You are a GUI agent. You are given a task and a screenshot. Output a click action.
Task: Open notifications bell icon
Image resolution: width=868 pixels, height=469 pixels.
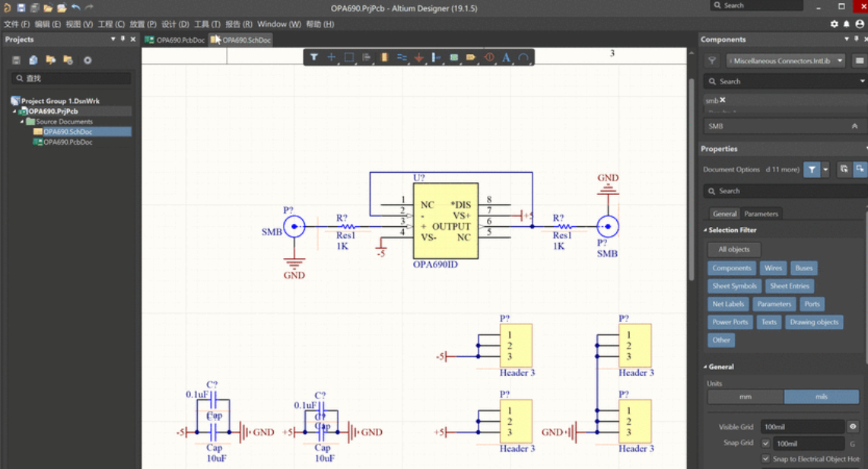847,24
